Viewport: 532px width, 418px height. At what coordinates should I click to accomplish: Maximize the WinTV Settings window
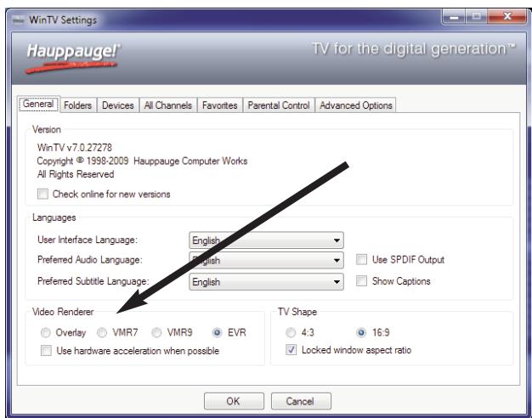[477, 16]
